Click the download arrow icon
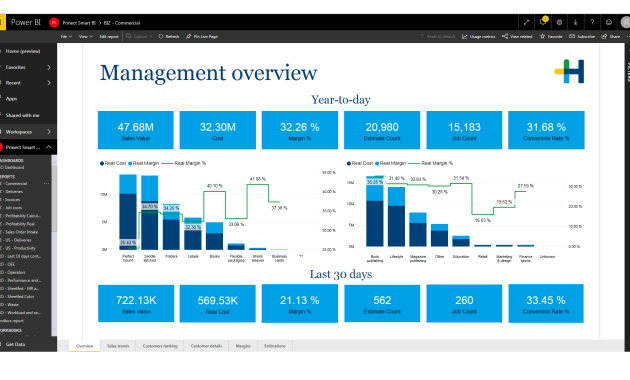This screenshot has width=630, height=380. point(575,22)
